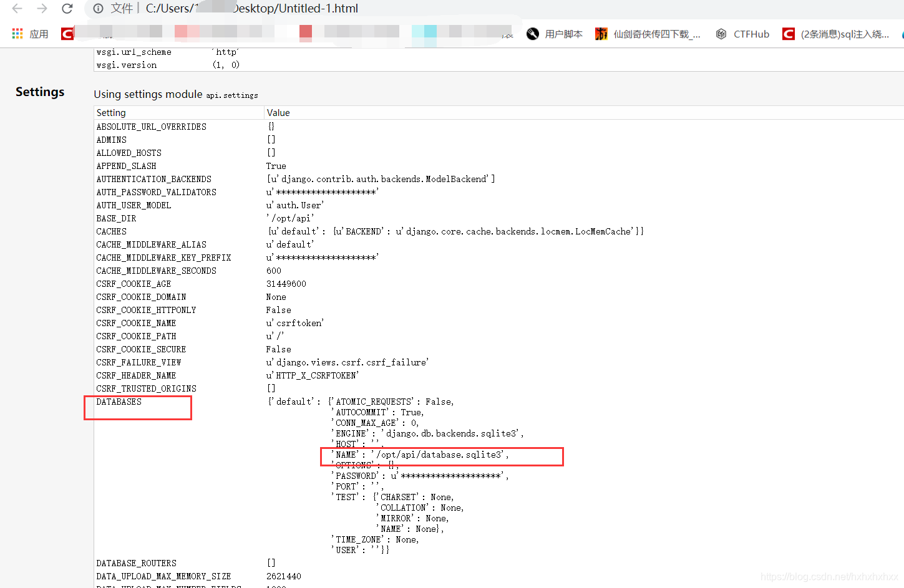Select the BASE_DIR setting name
904x588 pixels.
116,218
